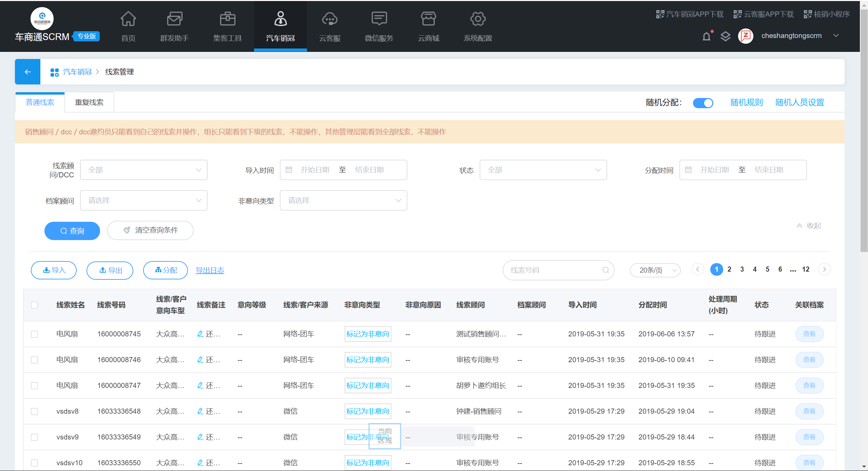Click the layers stack icon in header
The width and height of the screenshot is (868, 471).
click(725, 36)
